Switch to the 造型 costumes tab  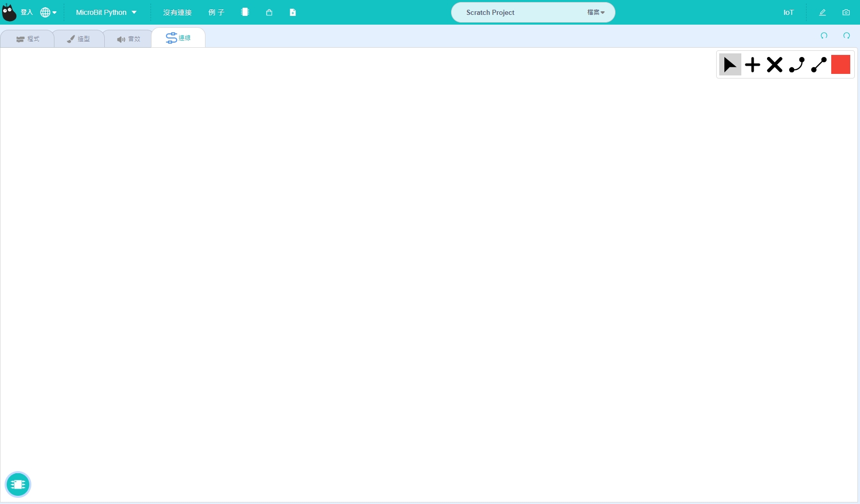79,39
